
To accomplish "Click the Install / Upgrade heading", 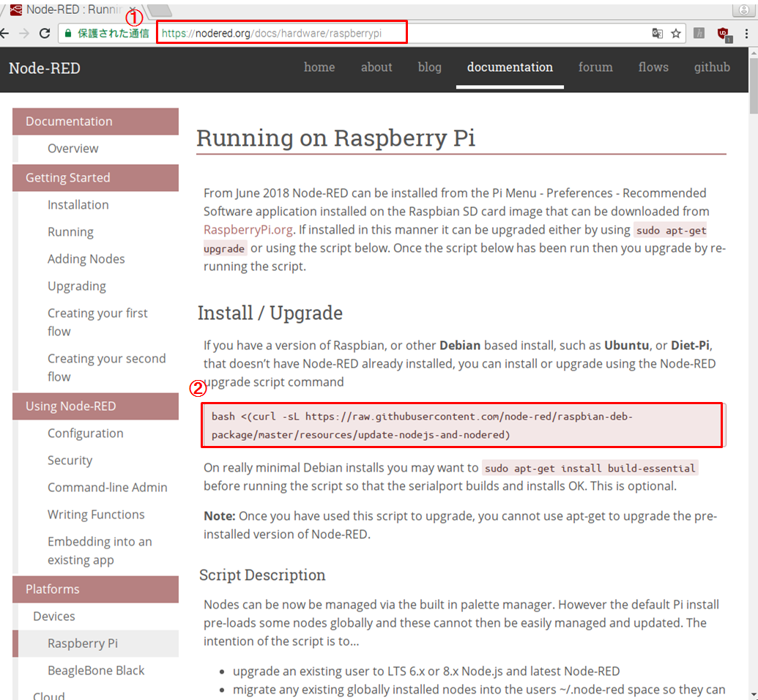I will [x=270, y=313].
